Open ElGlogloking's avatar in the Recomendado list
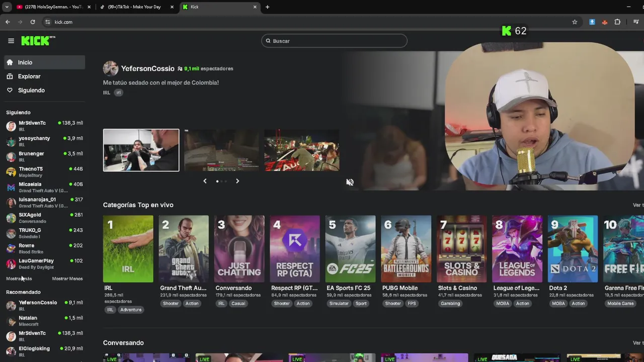This screenshot has height=362, width=644. pyautogui.click(x=11, y=351)
